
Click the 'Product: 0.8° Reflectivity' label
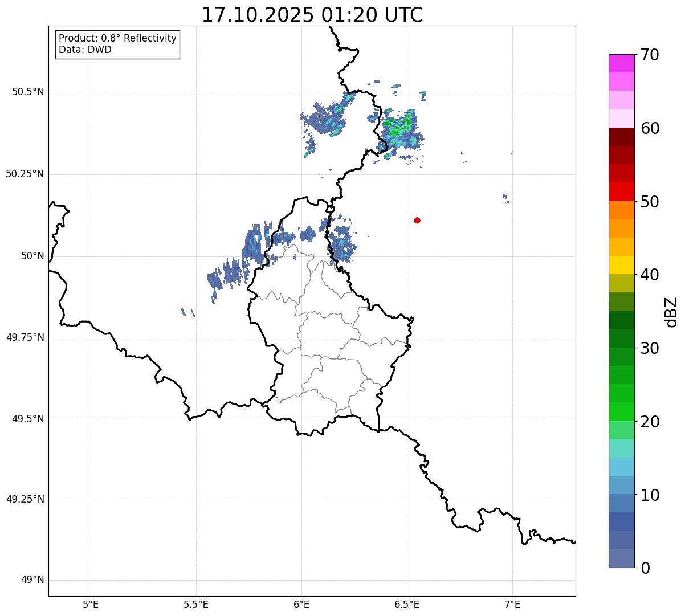pos(118,38)
